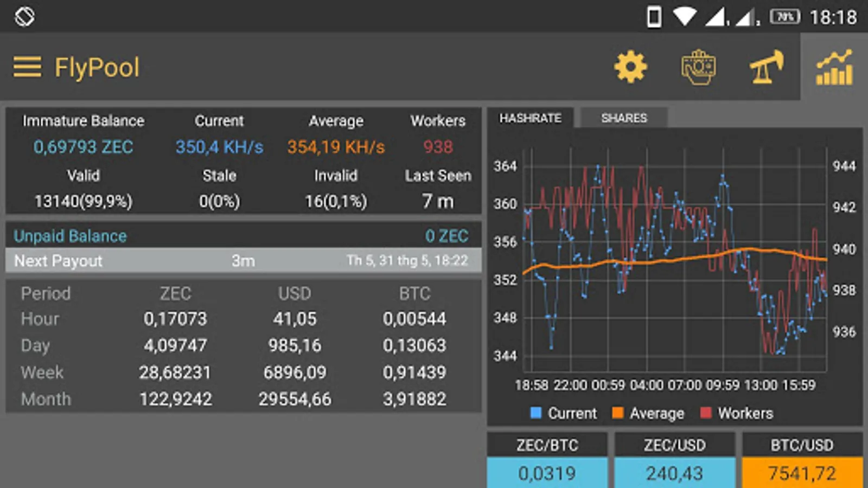Tap the Day row ZEC value 4,09747
868x488 pixels.
pos(175,345)
